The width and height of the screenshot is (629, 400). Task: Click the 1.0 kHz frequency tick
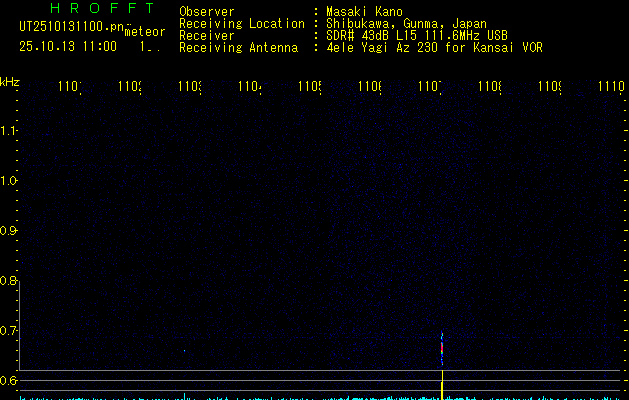(9, 181)
